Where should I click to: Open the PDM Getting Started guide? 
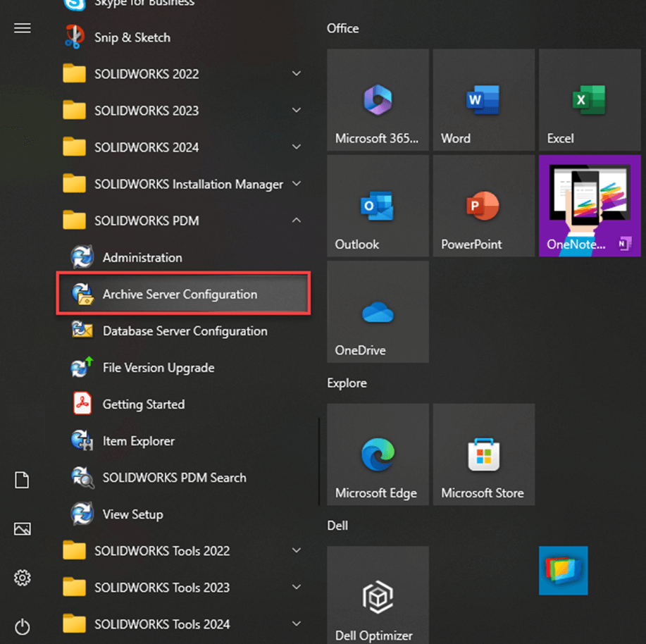144,404
